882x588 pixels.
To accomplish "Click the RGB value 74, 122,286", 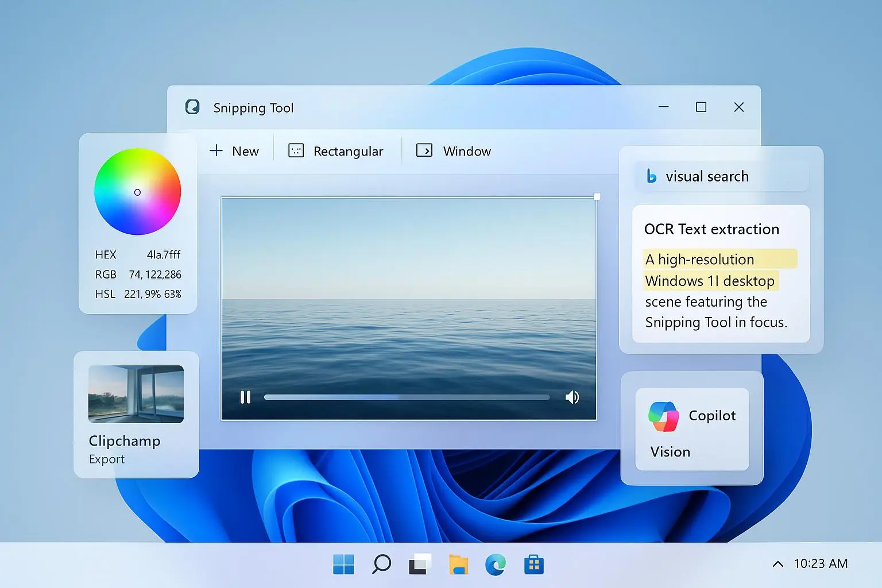I will (x=155, y=274).
